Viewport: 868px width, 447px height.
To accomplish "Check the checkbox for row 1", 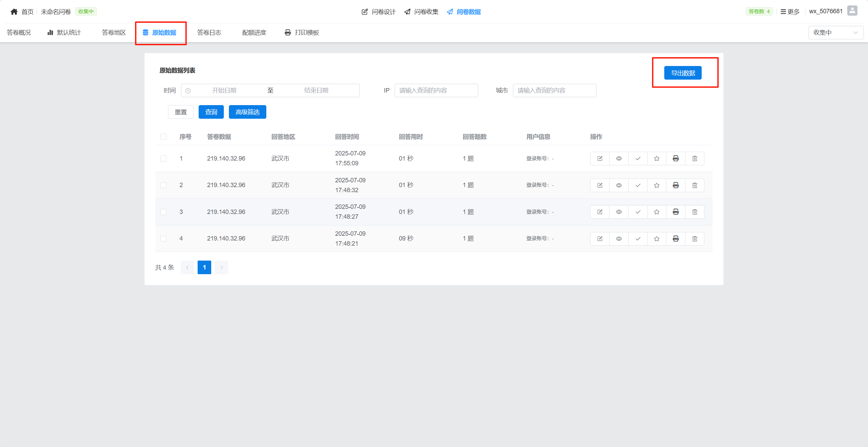I will click(x=163, y=159).
